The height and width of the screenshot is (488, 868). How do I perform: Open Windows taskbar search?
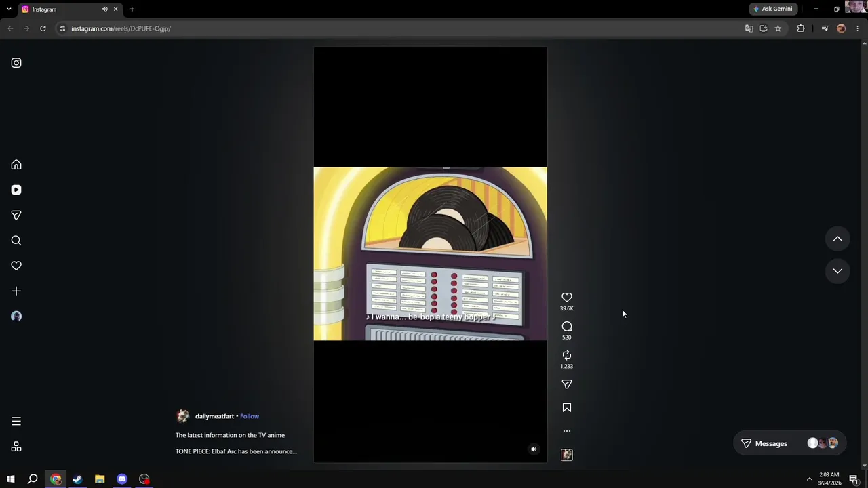tap(33, 479)
